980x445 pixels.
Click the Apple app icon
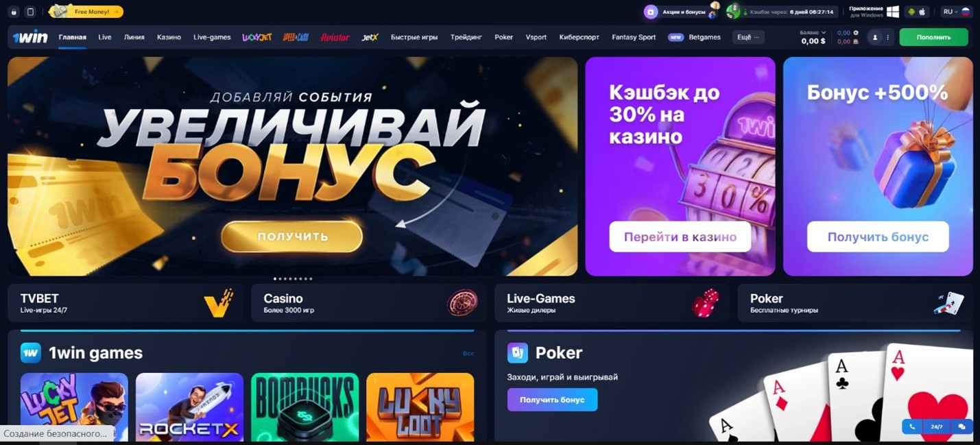pos(922,12)
